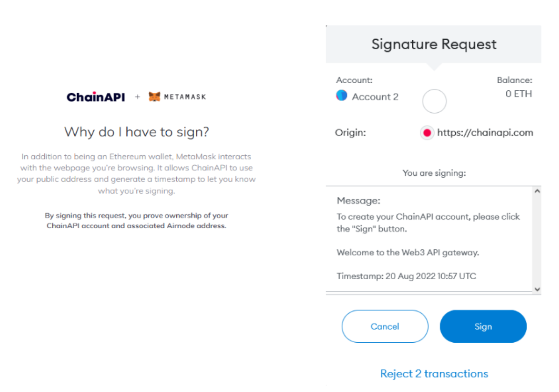Click the "You are signing:" label
This screenshot has width=559, height=392.
[x=434, y=173]
